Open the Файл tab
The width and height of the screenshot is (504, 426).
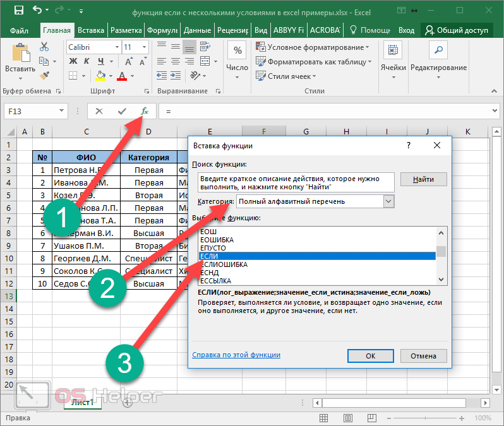coord(20,30)
